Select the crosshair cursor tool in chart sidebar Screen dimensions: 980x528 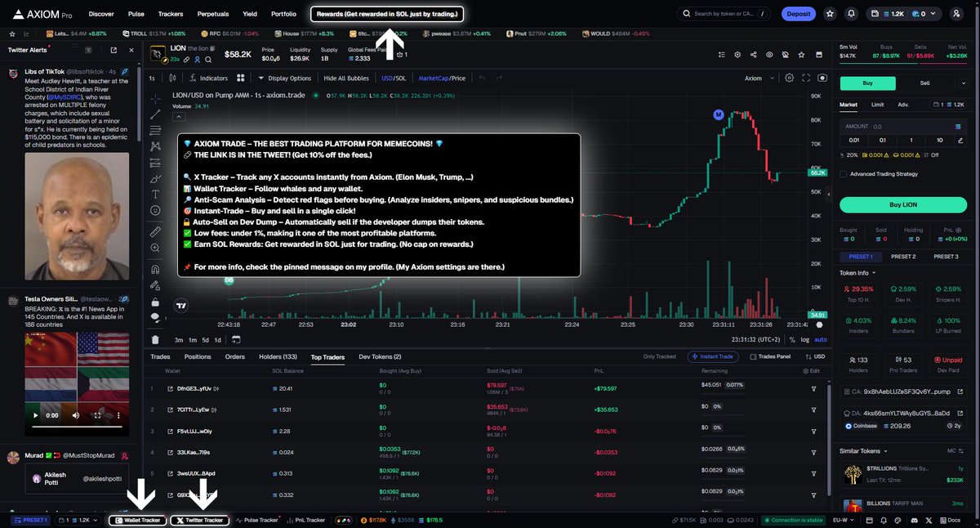point(155,98)
